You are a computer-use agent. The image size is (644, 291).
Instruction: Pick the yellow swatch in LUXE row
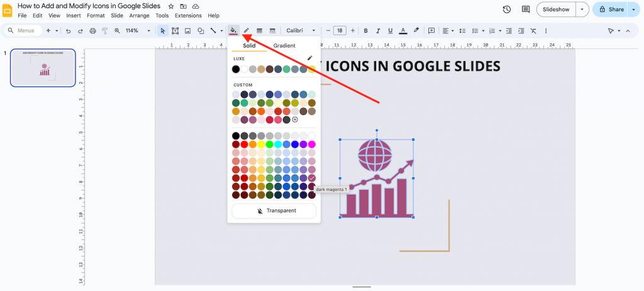tap(312, 69)
